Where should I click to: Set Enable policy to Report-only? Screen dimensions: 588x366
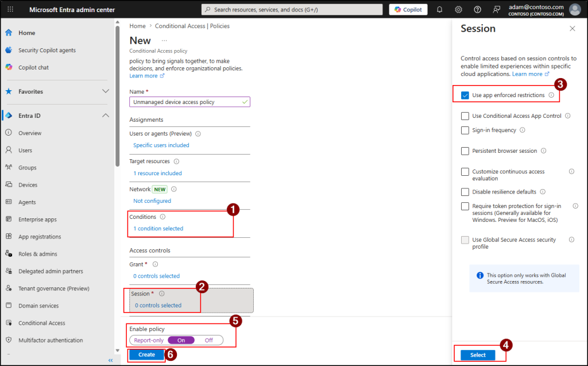coord(149,340)
